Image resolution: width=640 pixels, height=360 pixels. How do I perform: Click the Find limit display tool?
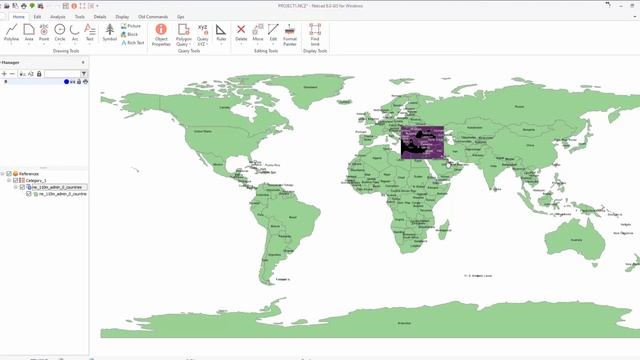pos(315,34)
